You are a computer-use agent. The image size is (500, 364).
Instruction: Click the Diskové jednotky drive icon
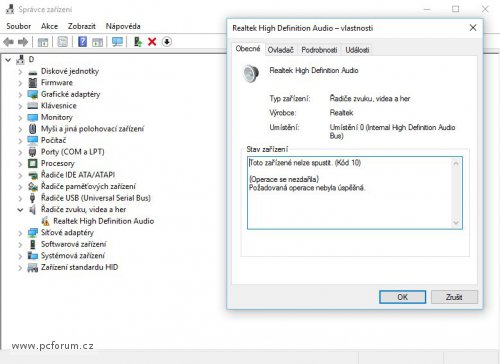33,72
